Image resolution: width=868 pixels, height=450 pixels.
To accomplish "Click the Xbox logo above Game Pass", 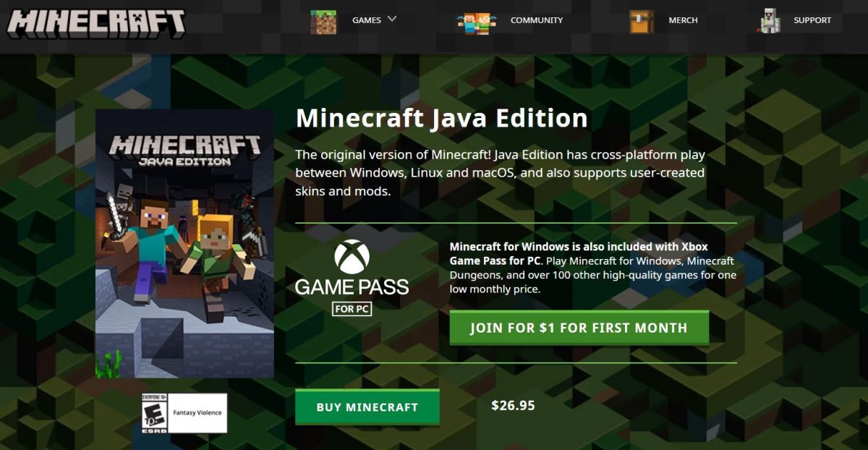I will (352, 257).
